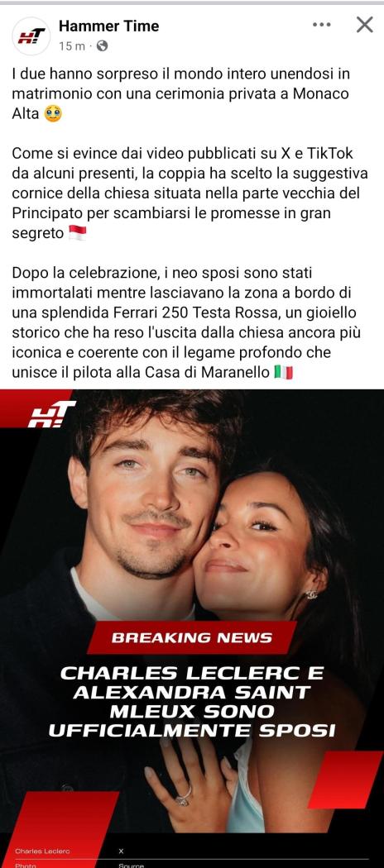
Task: Open the three-dot post options menu
Action: click(x=321, y=25)
